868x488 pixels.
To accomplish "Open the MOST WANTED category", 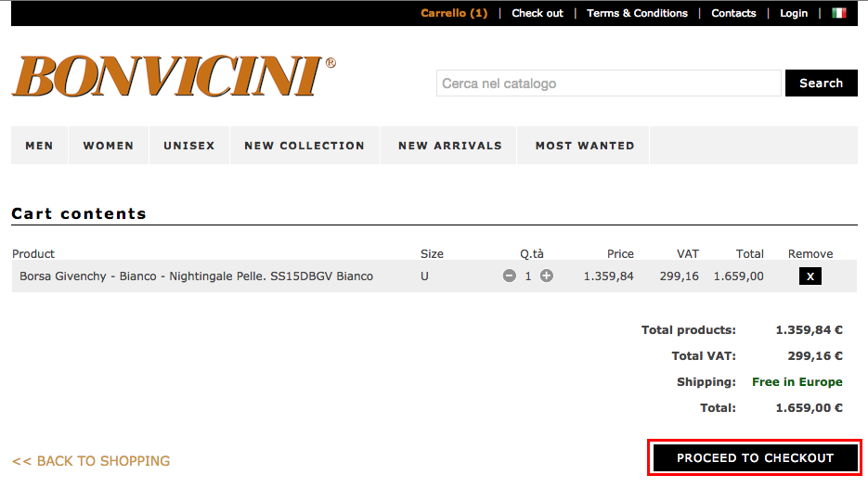I will click(x=585, y=146).
